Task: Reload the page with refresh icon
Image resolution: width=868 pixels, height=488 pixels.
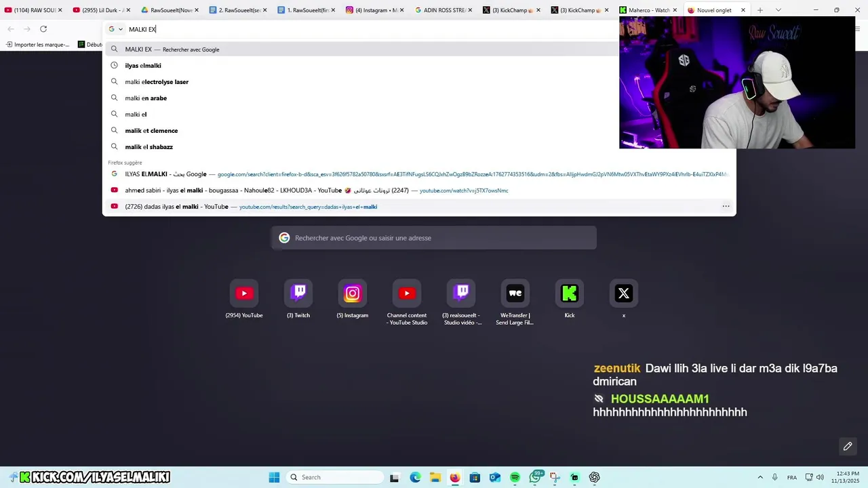Action: (x=43, y=29)
